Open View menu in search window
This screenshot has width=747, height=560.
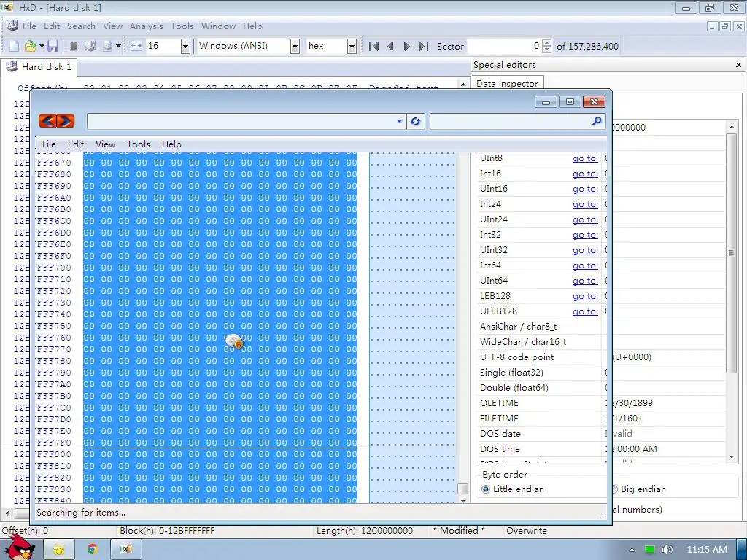105,144
